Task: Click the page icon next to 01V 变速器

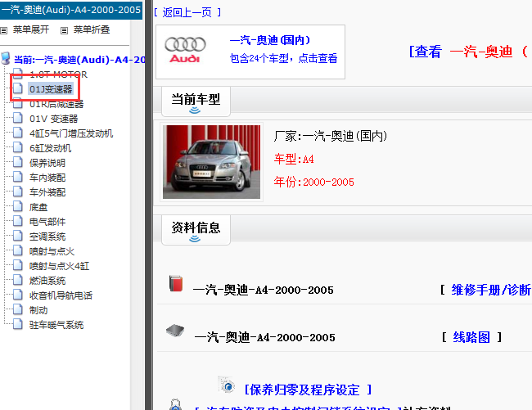Action: click(x=18, y=118)
